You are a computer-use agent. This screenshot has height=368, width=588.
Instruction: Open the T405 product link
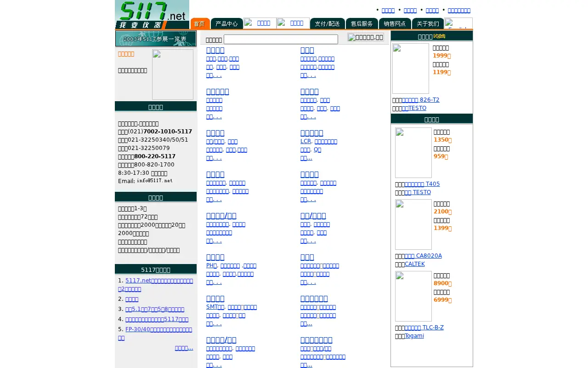[x=422, y=184]
